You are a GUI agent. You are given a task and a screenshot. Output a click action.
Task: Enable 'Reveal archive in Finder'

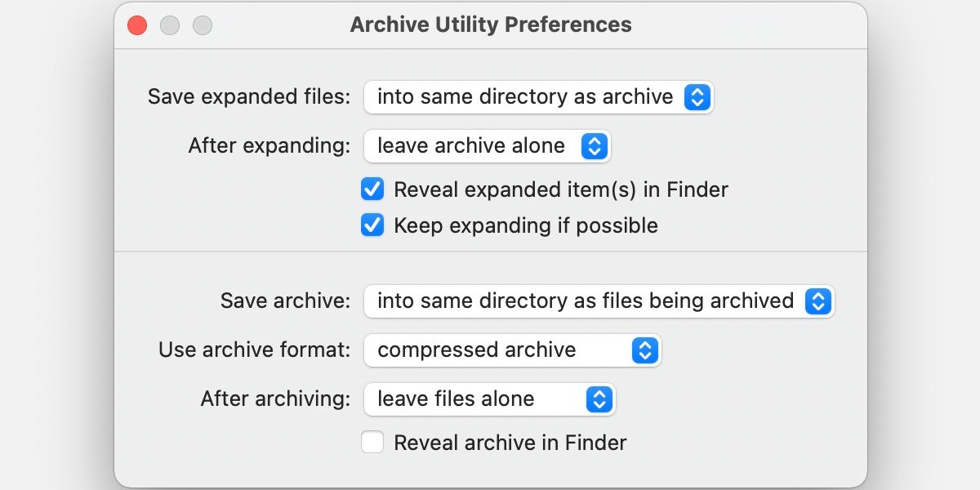pyautogui.click(x=372, y=442)
